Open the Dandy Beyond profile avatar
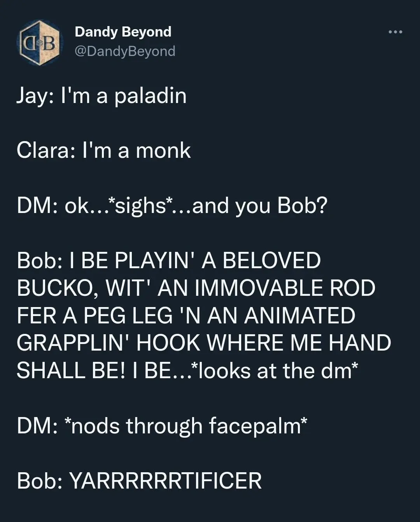 pyautogui.click(x=40, y=43)
